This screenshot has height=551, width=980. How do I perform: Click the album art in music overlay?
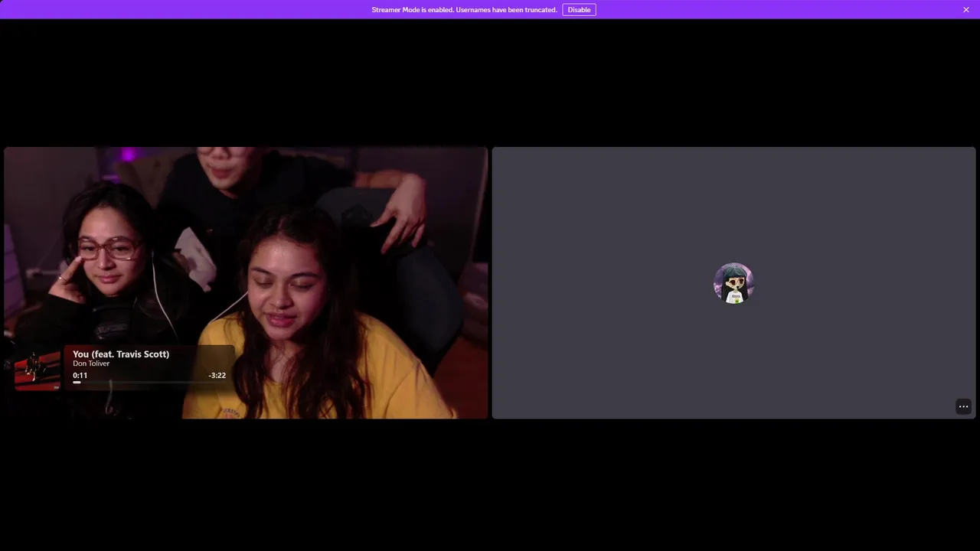coord(38,369)
